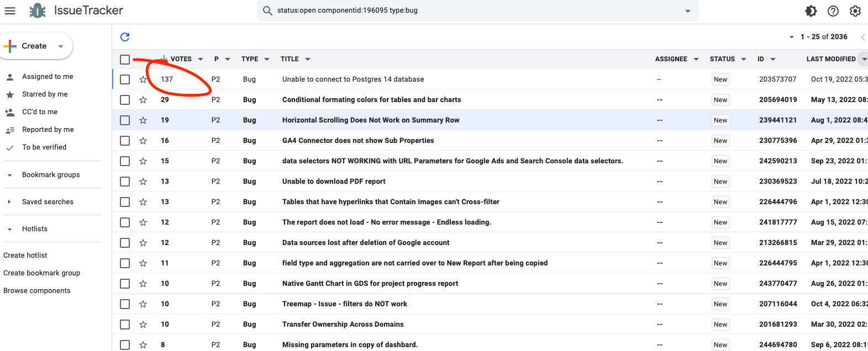Check the select-all header checkbox

pyautogui.click(x=125, y=60)
